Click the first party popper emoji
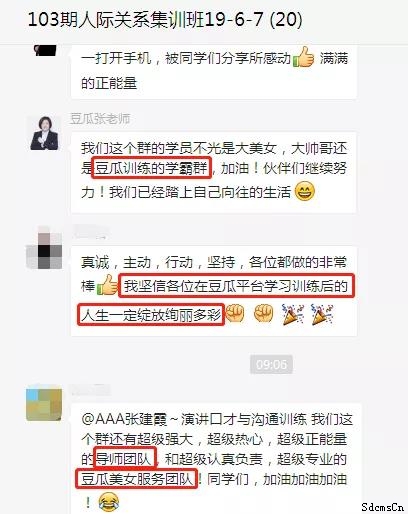This screenshot has height=514, width=408. pyautogui.click(x=293, y=314)
